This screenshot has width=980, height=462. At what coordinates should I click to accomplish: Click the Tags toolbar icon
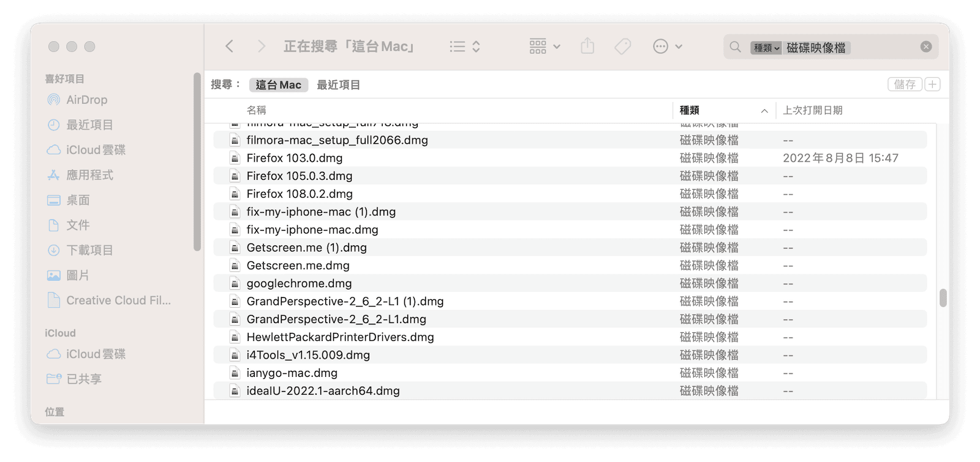tap(623, 47)
